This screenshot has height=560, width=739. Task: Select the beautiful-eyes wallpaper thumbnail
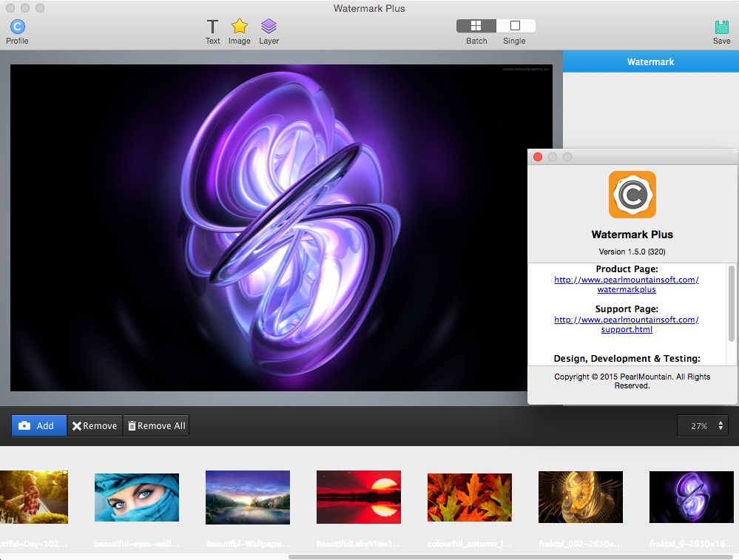[x=137, y=497]
